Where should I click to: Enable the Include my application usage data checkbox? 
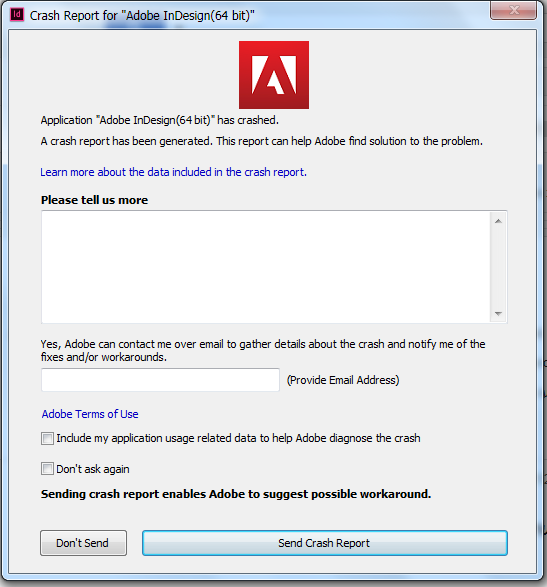pos(47,438)
